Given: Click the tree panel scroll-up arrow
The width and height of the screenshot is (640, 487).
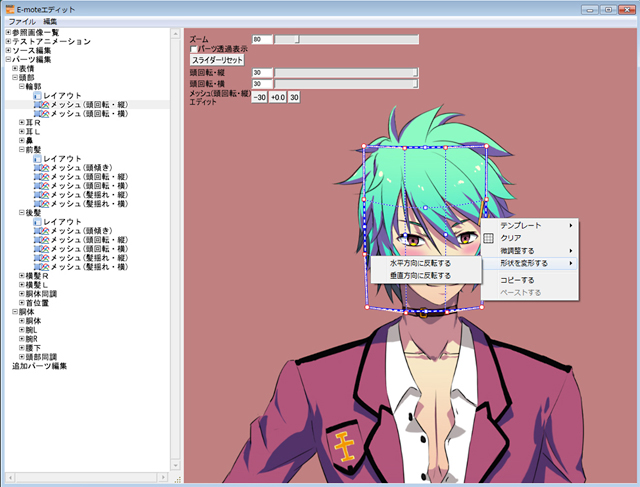Looking at the screenshot, I should click(x=176, y=33).
